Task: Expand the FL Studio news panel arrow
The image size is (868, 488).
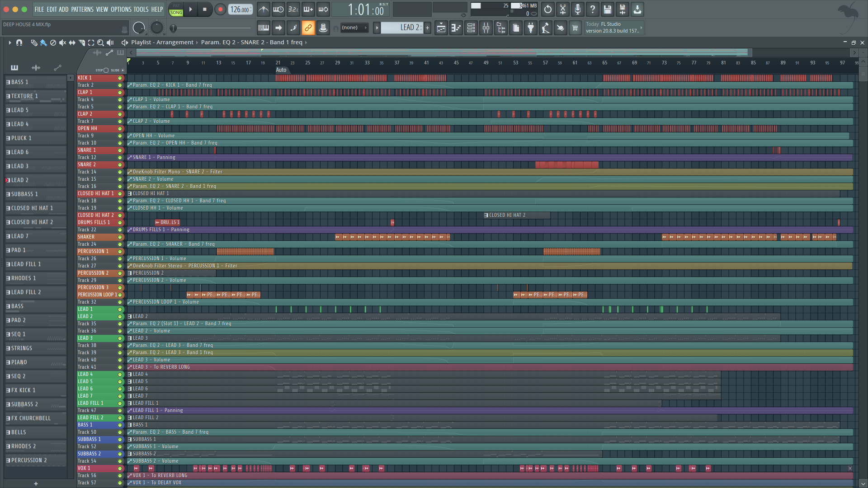Action: (641, 28)
